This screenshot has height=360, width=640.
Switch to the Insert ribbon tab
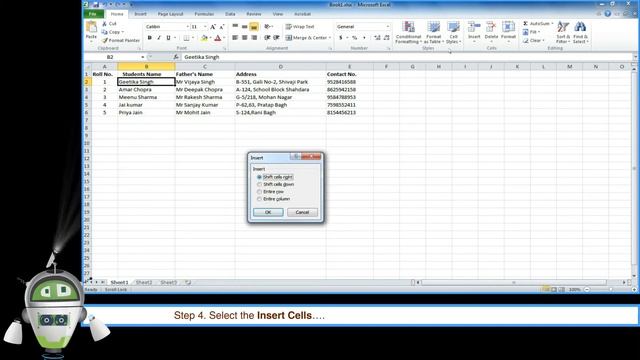[140, 14]
